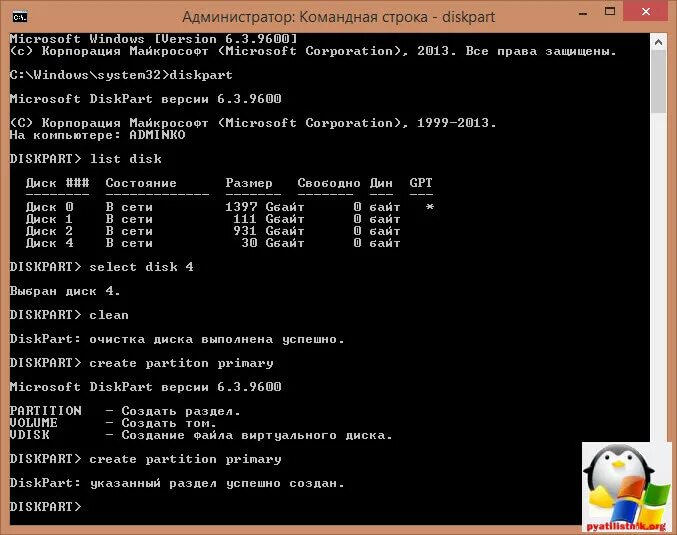677x535 pixels.
Task: Click the 'clean' command line
Action: point(69,315)
